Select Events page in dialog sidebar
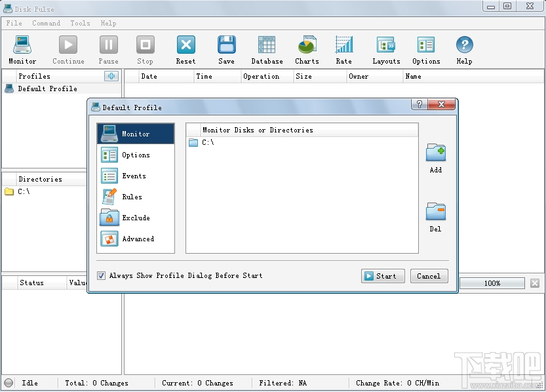Image resolution: width=546 pixels, height=392 pixels. pyautogui.click(x=136, y=176)
